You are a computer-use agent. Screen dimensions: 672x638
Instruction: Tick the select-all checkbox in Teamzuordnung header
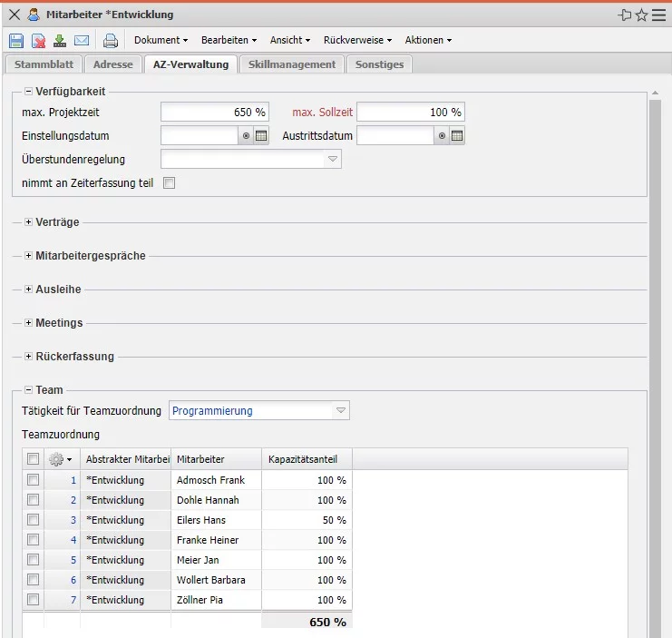pos(33,459)
